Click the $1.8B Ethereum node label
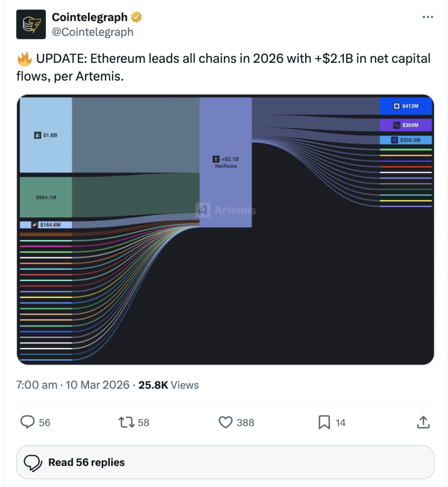This screenshot has width=448, height=487. (x=45, y=135)
